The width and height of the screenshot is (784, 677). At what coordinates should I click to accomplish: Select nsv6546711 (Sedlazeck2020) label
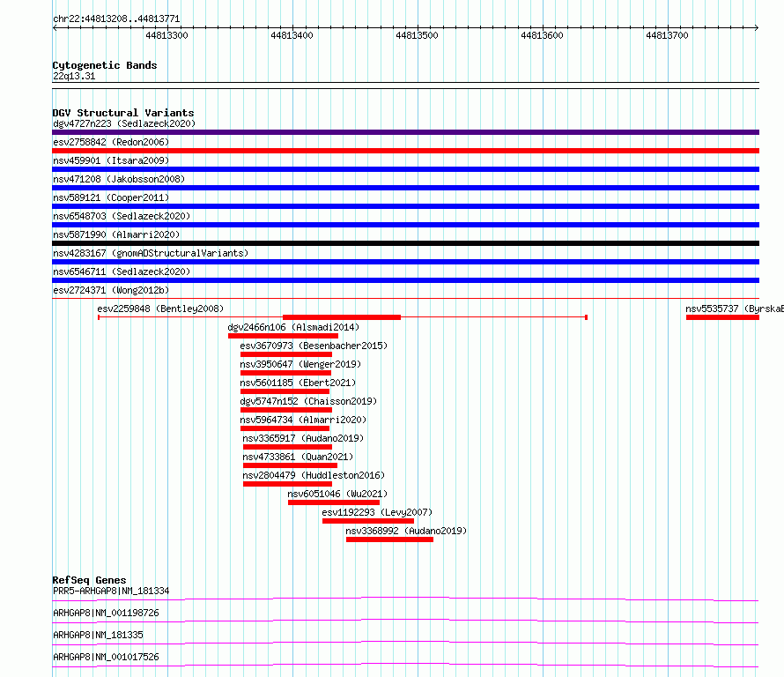(x=122, y=272)
